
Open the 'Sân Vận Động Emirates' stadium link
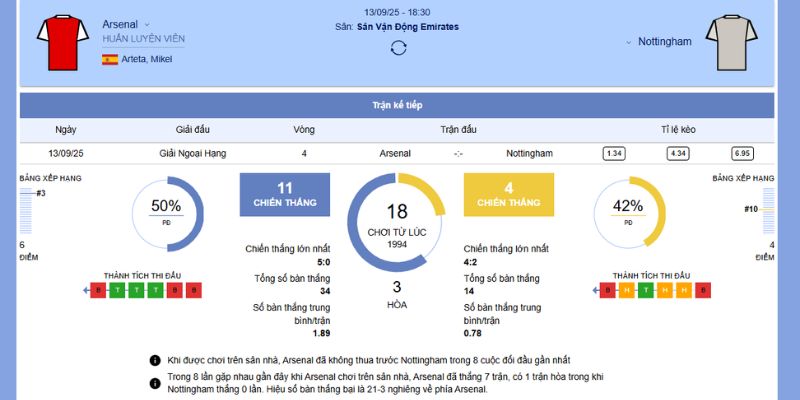click(408, 27)
